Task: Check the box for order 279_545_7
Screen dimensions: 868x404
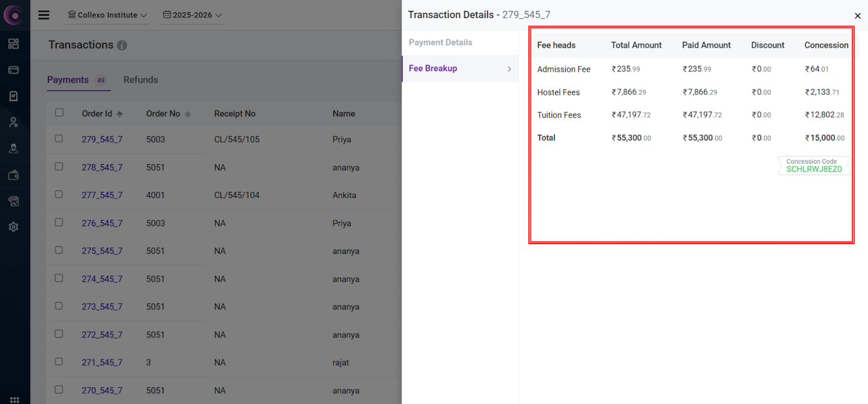Action: pyautogui.click(x=59, y=139)
